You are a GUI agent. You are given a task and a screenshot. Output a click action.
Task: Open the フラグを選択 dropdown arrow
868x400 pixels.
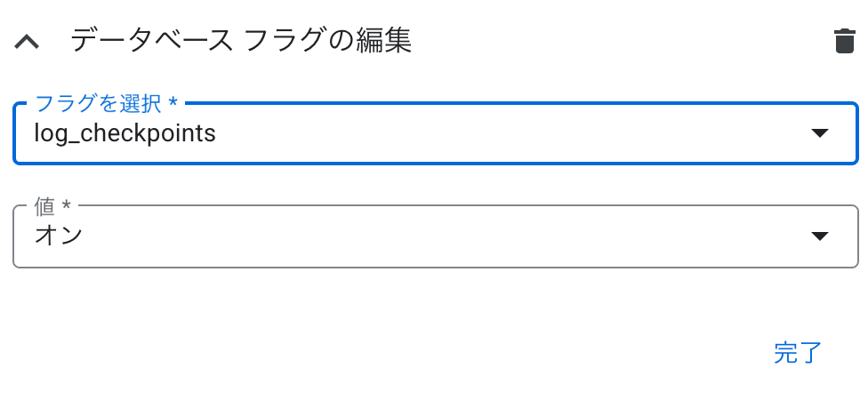tap(819, 132)
